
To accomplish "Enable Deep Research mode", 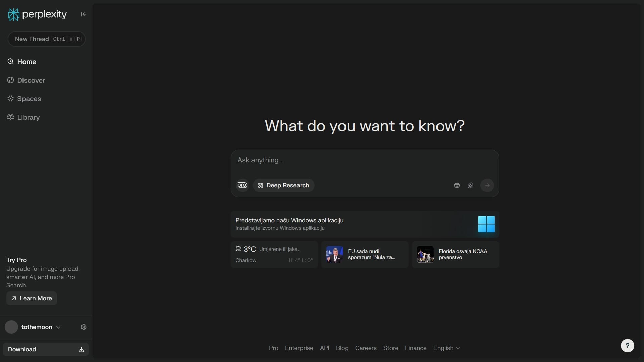I will pos(283,185).
